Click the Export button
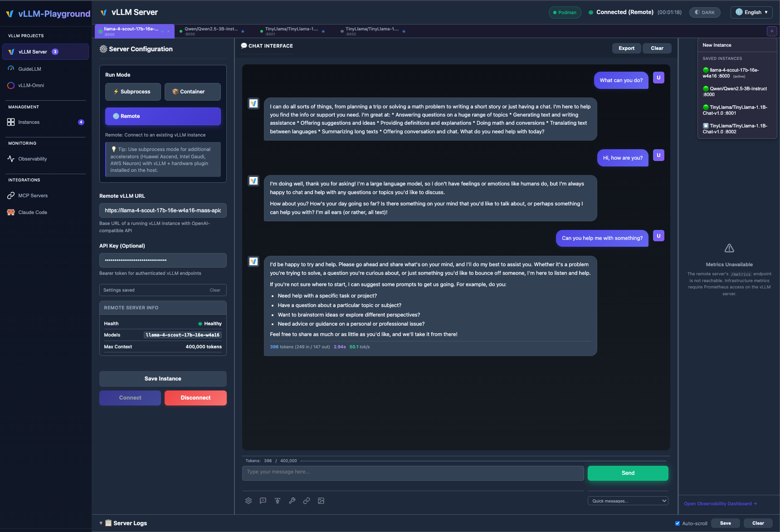The image size is (780, 532). click(x=626, y=48)
